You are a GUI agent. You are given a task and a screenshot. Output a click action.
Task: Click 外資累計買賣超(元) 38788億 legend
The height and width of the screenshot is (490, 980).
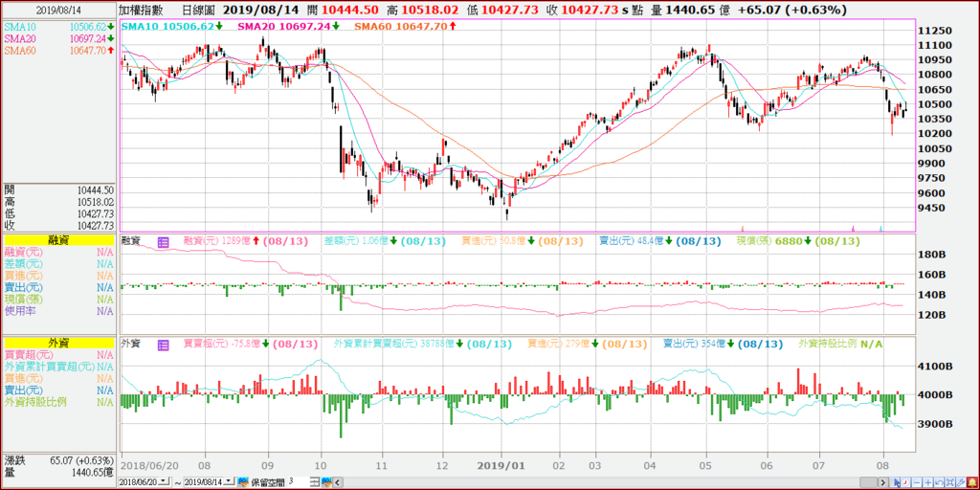422,344
